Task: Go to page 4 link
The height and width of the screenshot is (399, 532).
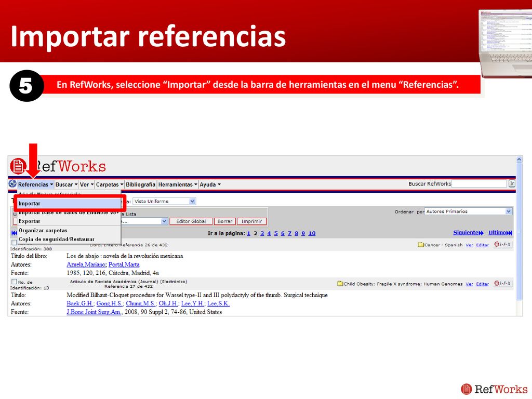Action: point(269,233)
